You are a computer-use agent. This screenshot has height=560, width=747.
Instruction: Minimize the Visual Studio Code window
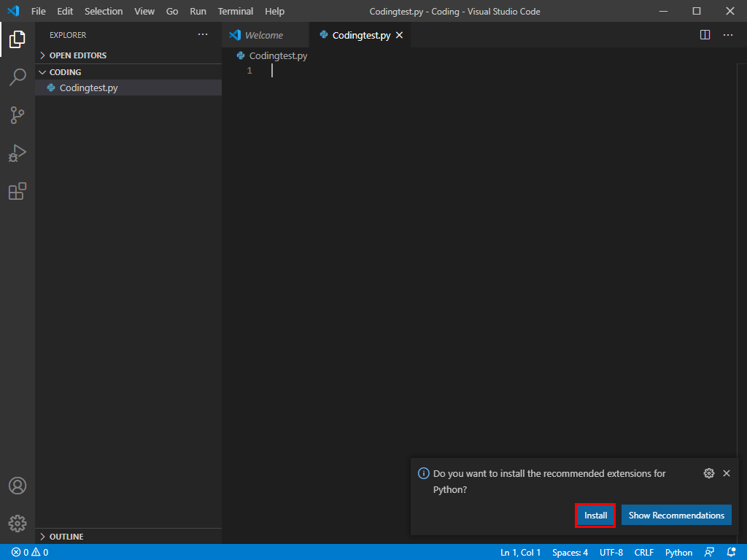coord(663,11)
